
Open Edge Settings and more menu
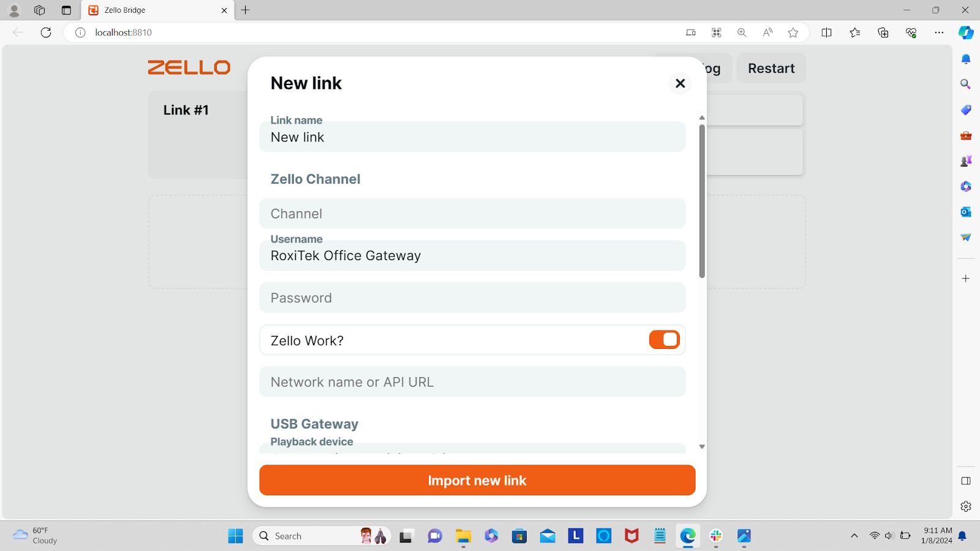point(939,32)
